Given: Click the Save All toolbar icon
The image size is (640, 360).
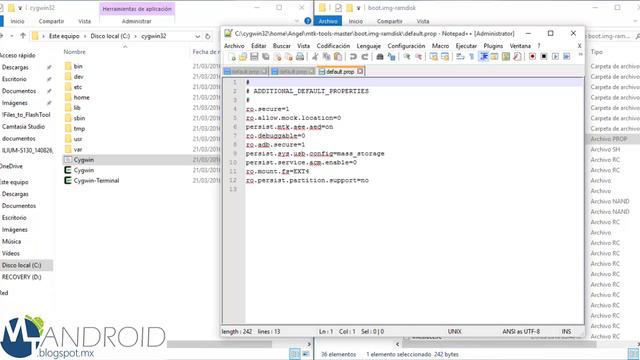Looking at the screenshot, I should pos(266,57).
